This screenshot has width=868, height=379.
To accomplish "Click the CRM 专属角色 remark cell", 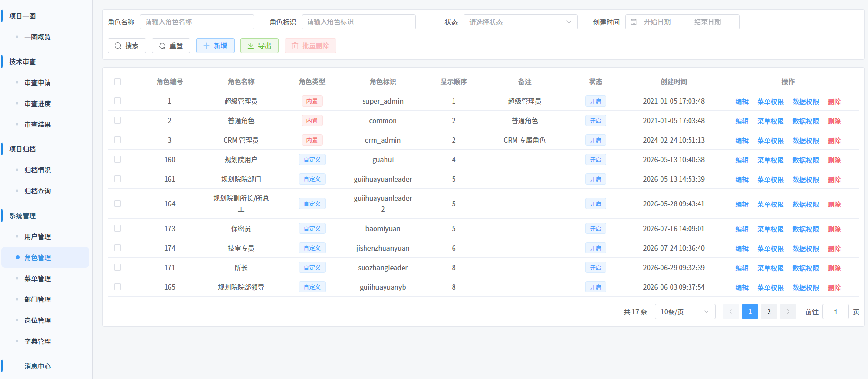I will 524,140.
